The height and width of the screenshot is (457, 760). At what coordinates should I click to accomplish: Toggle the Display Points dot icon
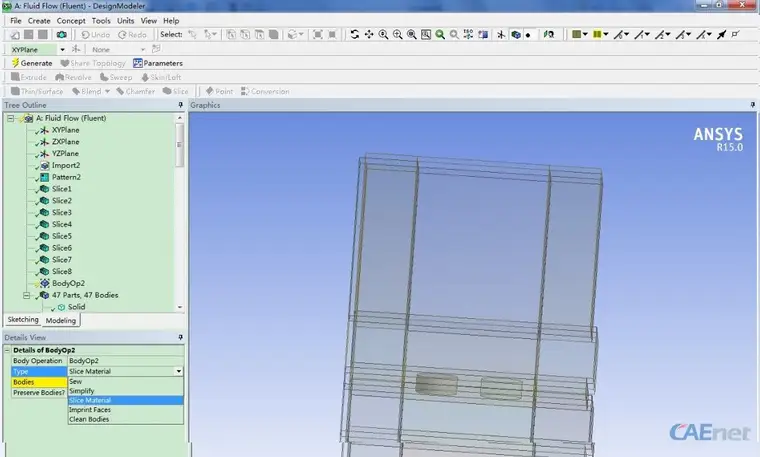tap(528, 35)
